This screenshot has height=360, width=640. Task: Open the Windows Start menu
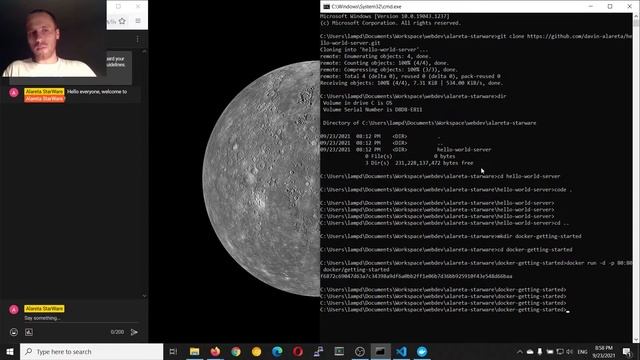point(10,351)
